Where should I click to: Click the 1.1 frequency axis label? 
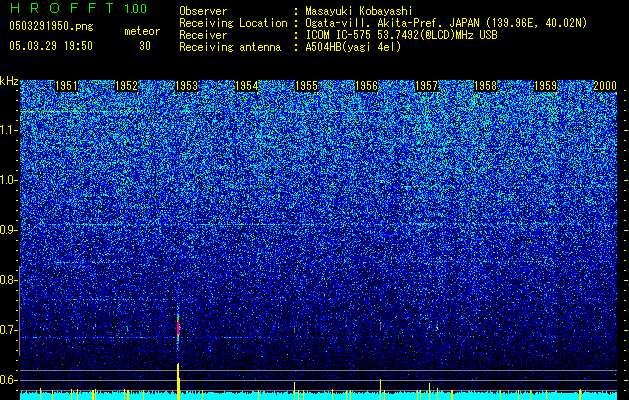coord(9,130)
